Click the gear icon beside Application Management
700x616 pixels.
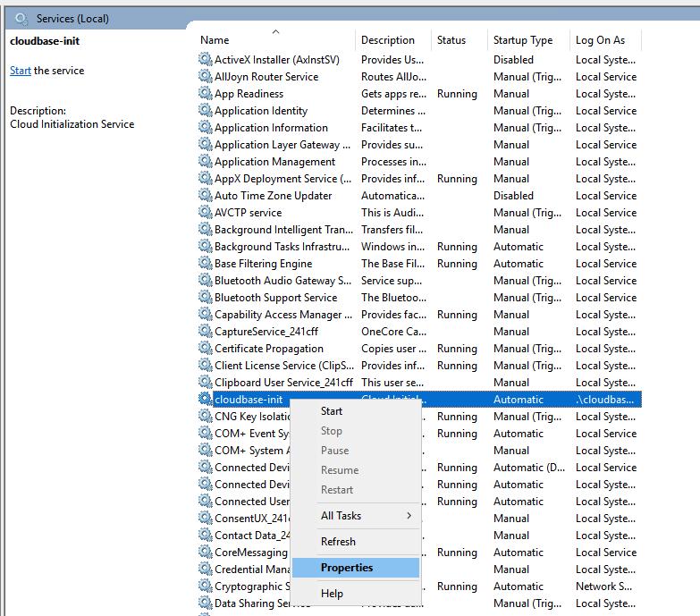click(x=206, y=161)
